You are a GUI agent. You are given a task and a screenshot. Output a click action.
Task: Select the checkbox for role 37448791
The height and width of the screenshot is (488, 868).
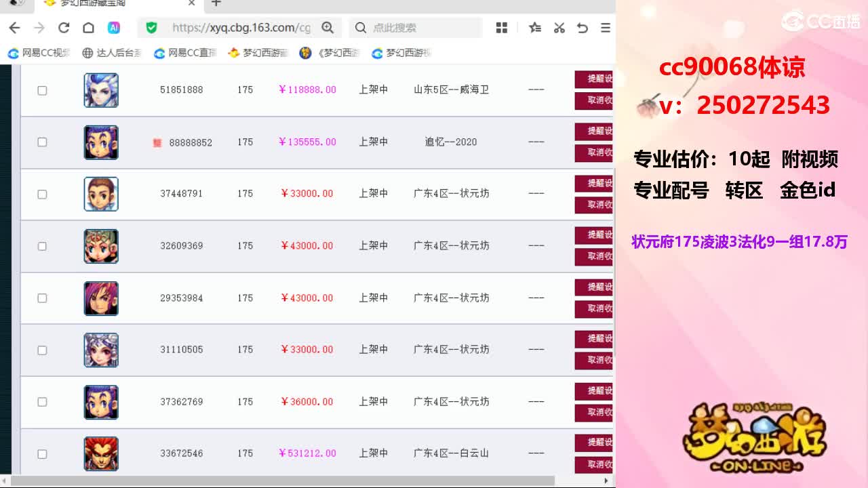click(x=42, y=195)
